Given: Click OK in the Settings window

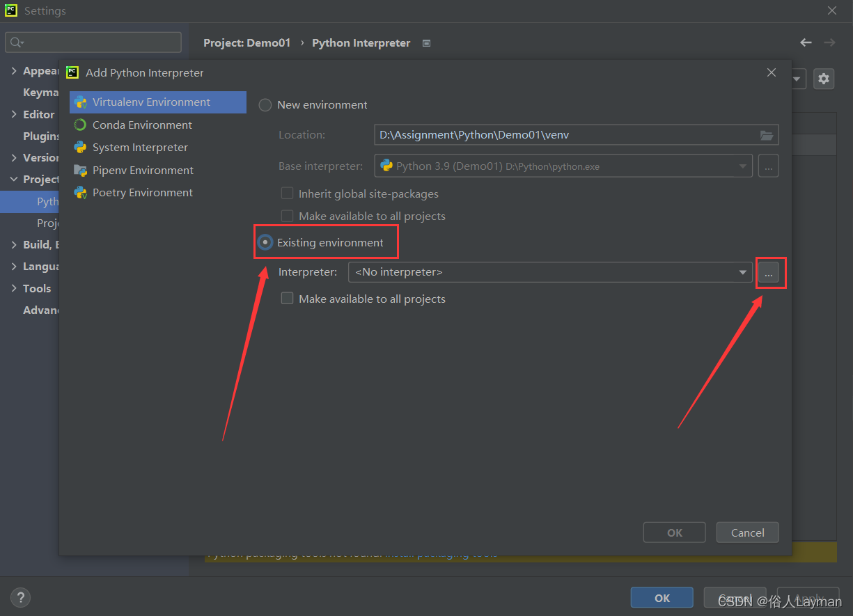Looking at the screenshot, I should [662, 598].
